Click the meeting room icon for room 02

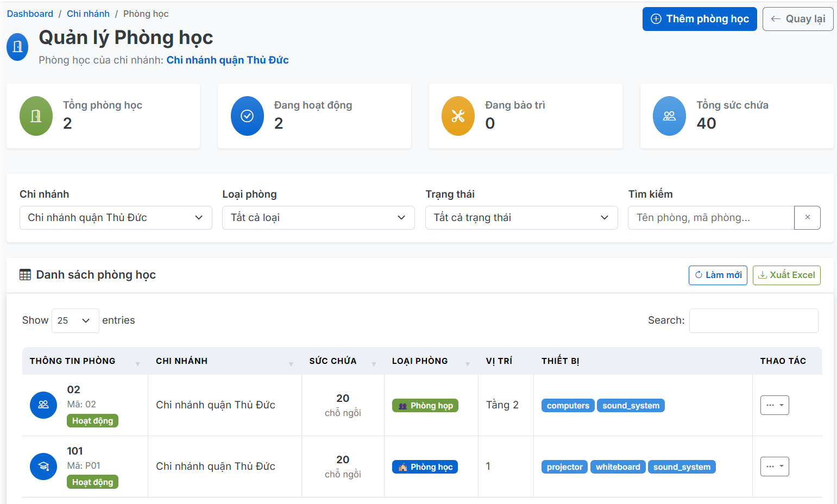click(x=43, y=405)
